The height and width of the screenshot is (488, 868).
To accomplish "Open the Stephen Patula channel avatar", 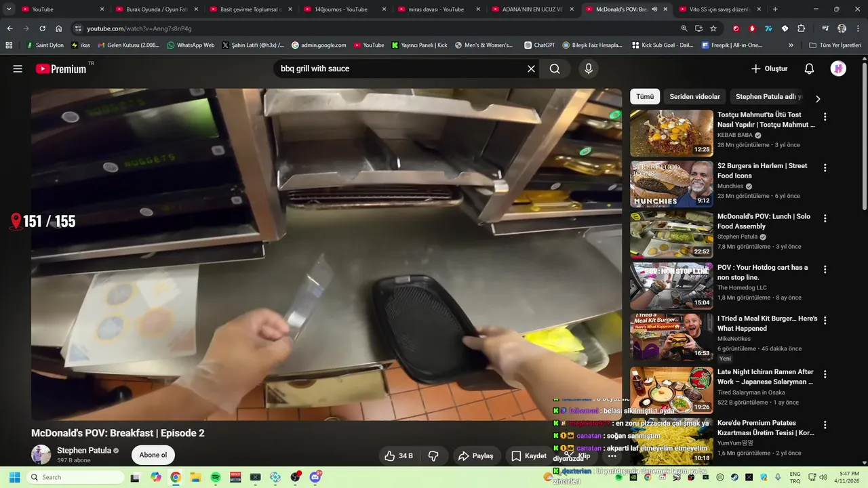I will (x=41, y=455).
